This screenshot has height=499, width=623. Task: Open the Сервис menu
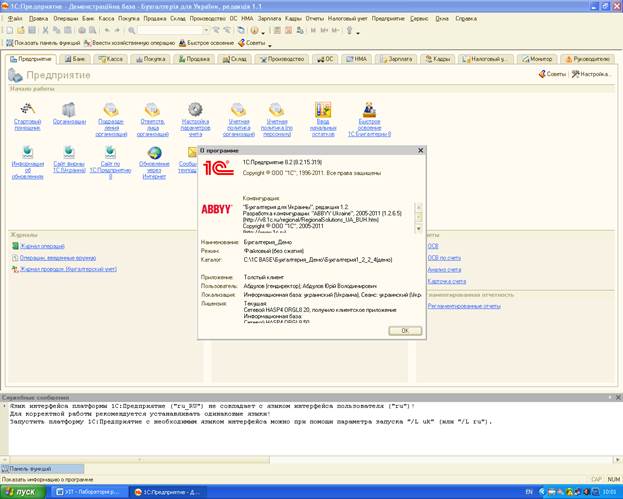(x=419, y=19)
